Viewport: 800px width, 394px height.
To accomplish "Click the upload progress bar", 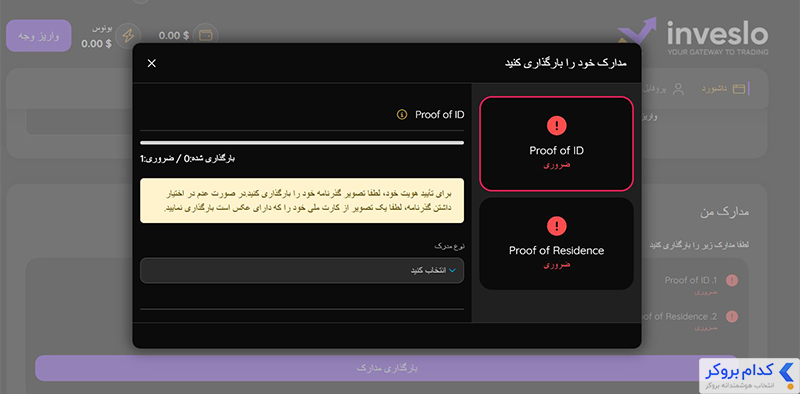I will [x=302, y=143].
